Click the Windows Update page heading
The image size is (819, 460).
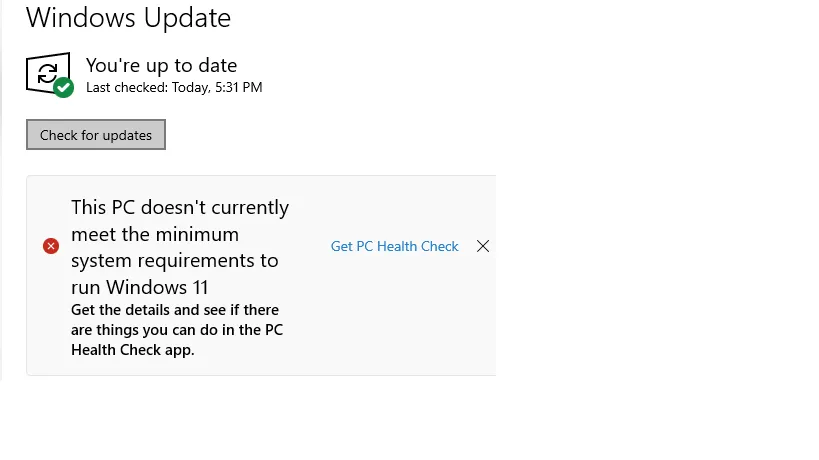coord(128,18)
